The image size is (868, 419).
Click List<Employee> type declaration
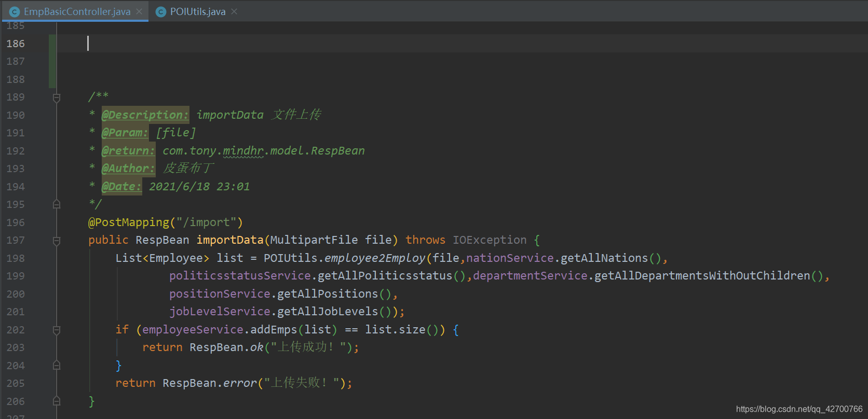click(x=162, y=258)
